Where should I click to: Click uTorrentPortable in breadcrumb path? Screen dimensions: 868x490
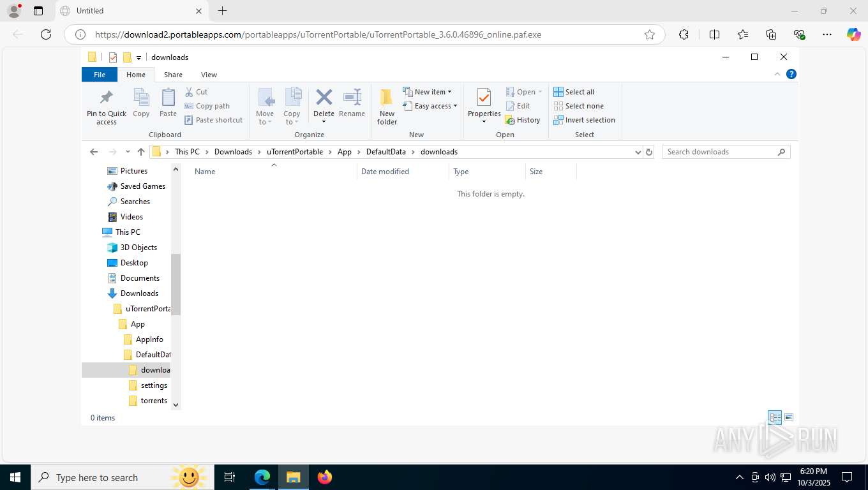click(295, 152)
